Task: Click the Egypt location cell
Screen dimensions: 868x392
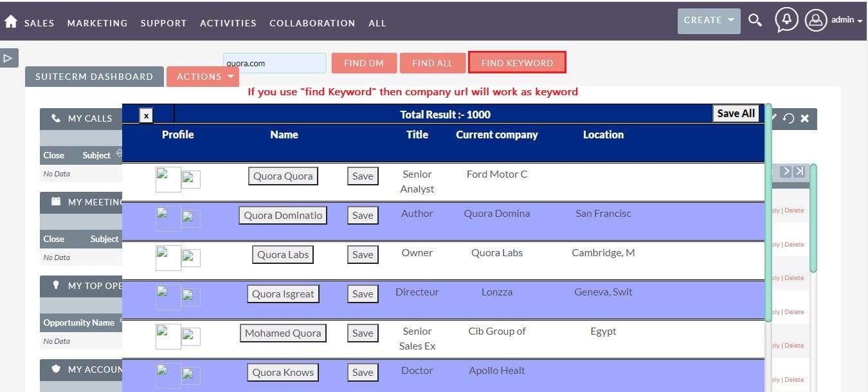Action: [x=603, y=331]
